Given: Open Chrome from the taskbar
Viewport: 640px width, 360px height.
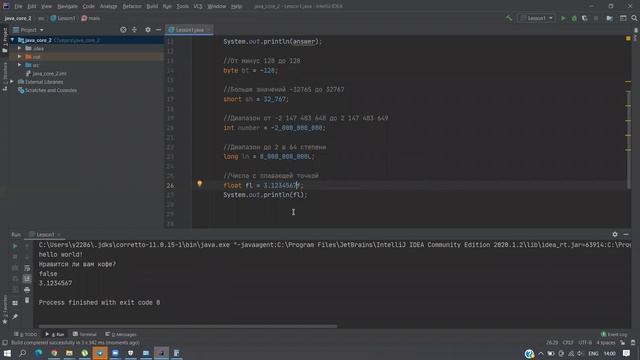Looking at the screenshot, I should [x=54, y=353].
